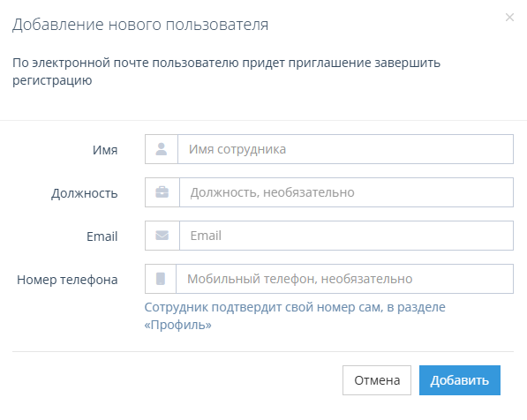Click the mobile phone icon beside the phone field
The image size is (527, 420).
click(x=161, y=279)
